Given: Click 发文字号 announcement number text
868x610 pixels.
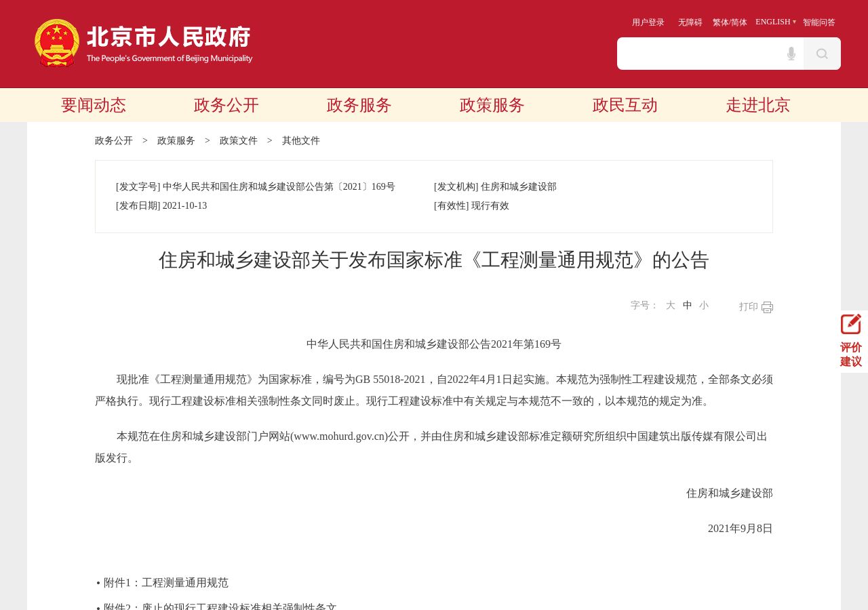Looking at the screenshot, I should pos(256,187).
